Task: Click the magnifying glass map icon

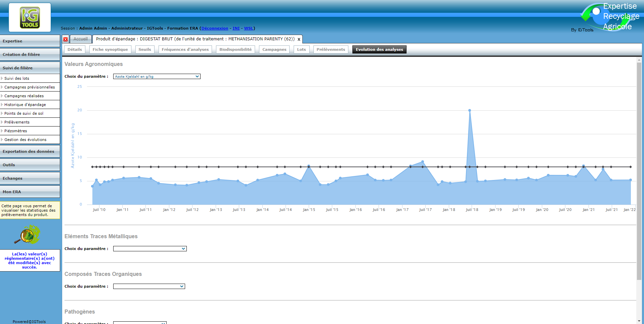Action: tap(27, 235)
